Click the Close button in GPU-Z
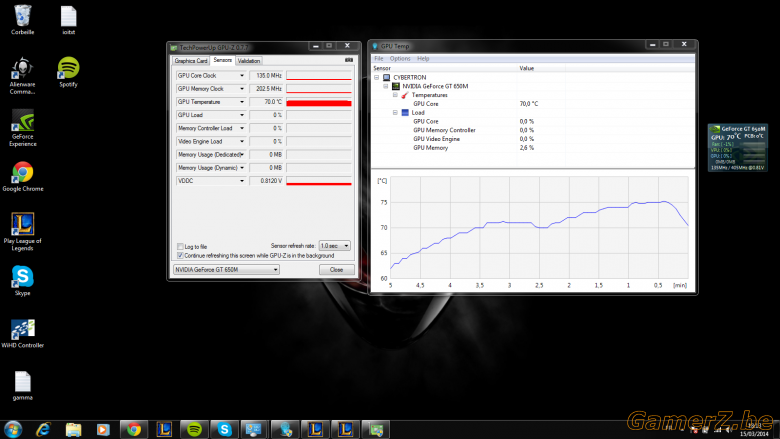Screen dimensions: 780x439 (336, 269)
